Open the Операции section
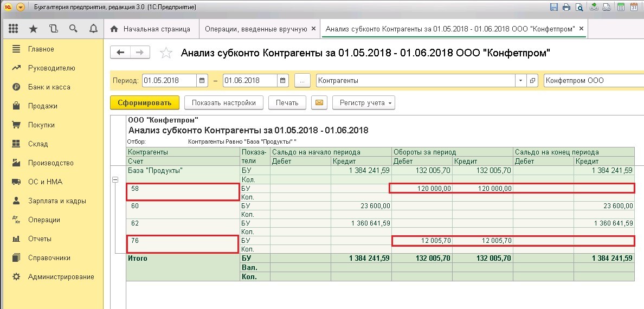644x309 pixels. (x=44, y=220)
